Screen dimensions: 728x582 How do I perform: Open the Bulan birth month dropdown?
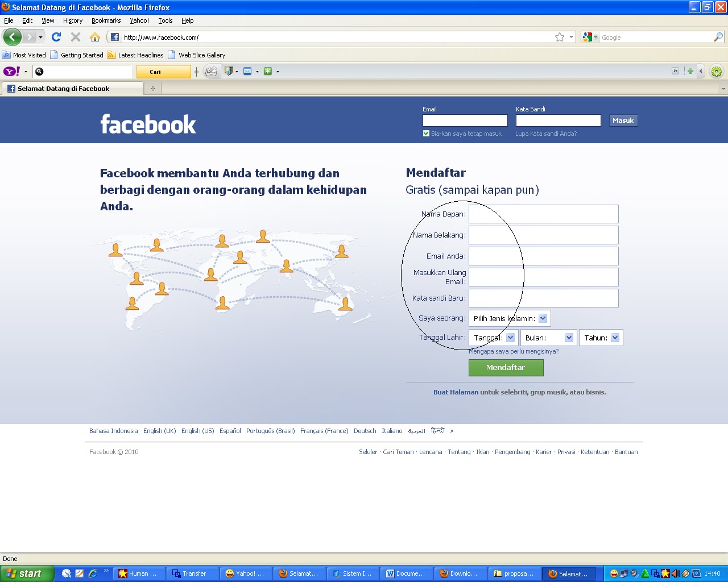(x=548, y=338)
